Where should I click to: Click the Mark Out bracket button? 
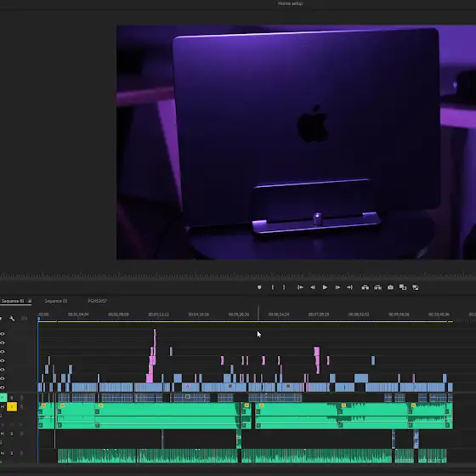point(284,287)
